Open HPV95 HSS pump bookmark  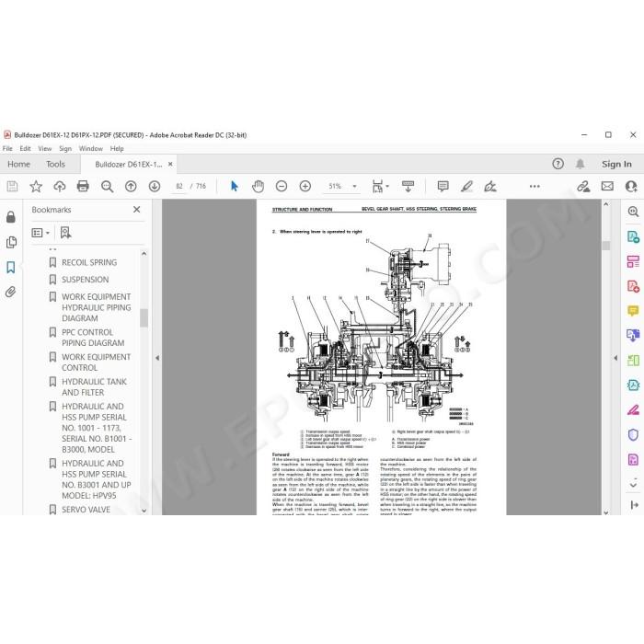point(96,479)
